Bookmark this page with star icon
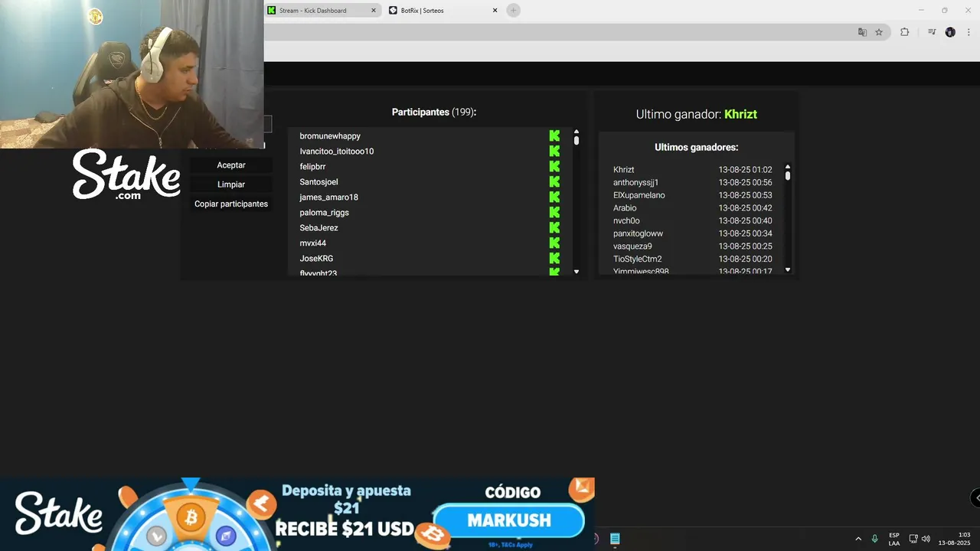This screenshot has width=980, height=551. coord(879,32)
